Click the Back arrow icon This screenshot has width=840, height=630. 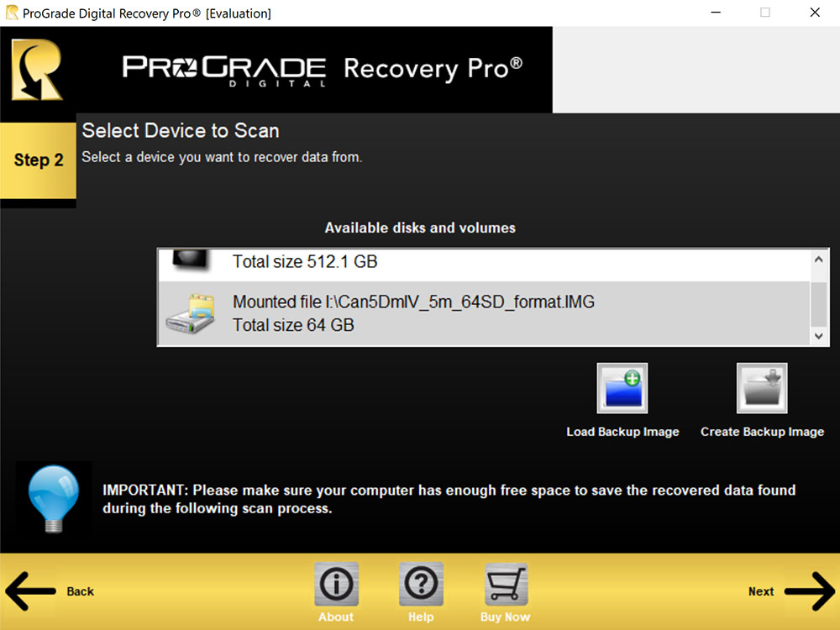pos(30,591)
